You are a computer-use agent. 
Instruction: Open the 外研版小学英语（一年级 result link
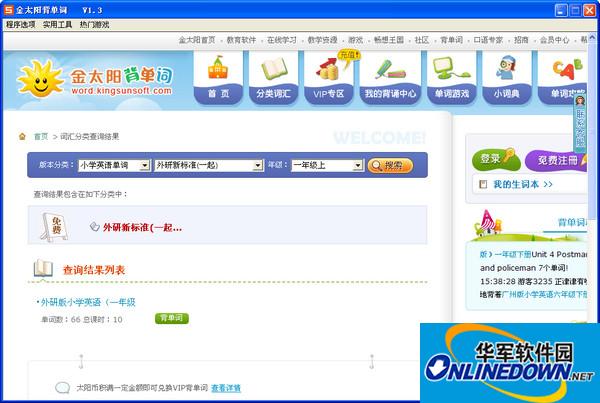pyautogui.click(x=88, y=302)
